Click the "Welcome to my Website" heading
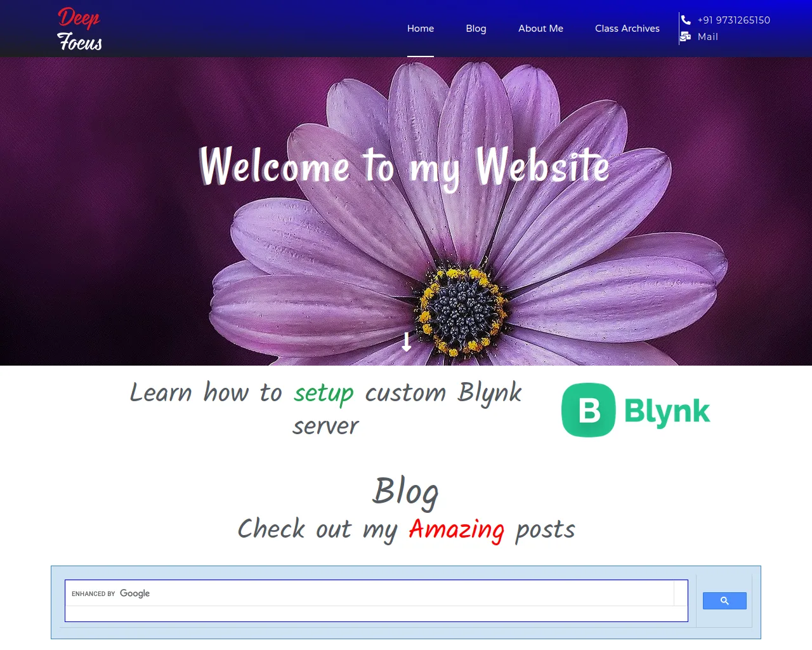 click(x=405, y=167)
